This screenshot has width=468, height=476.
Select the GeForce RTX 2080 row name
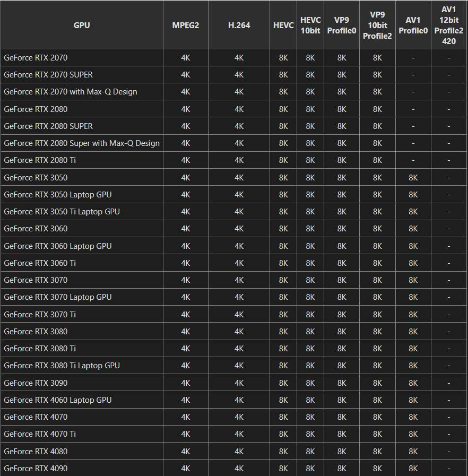[36, 109]
